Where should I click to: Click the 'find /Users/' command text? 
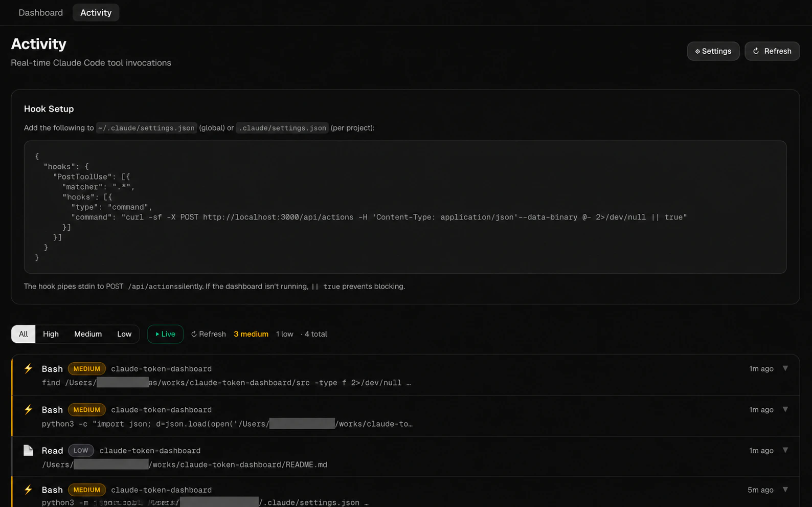(226, 383)
